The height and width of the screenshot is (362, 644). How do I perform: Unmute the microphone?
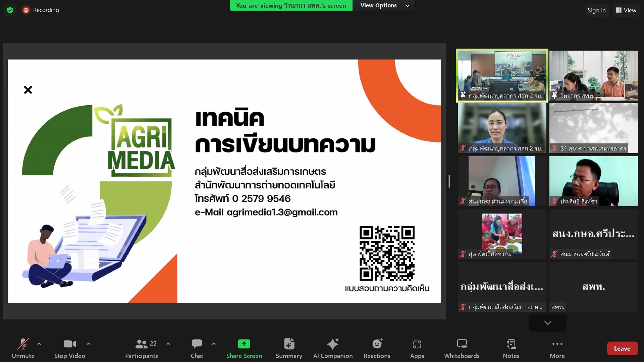[23, 349]
